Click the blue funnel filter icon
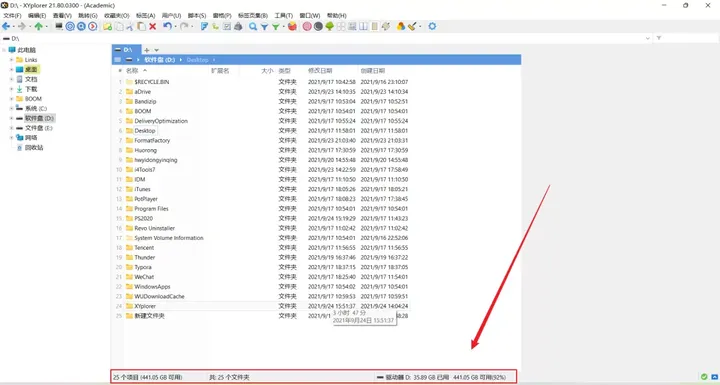The image size is (720, 385). click(x=264, y=27)
